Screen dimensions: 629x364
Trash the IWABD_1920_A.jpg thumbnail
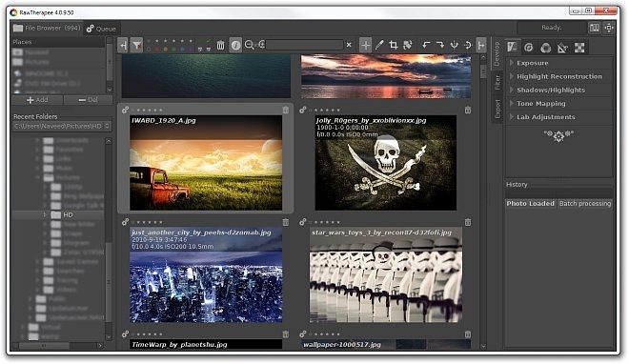tap(286, 110)
